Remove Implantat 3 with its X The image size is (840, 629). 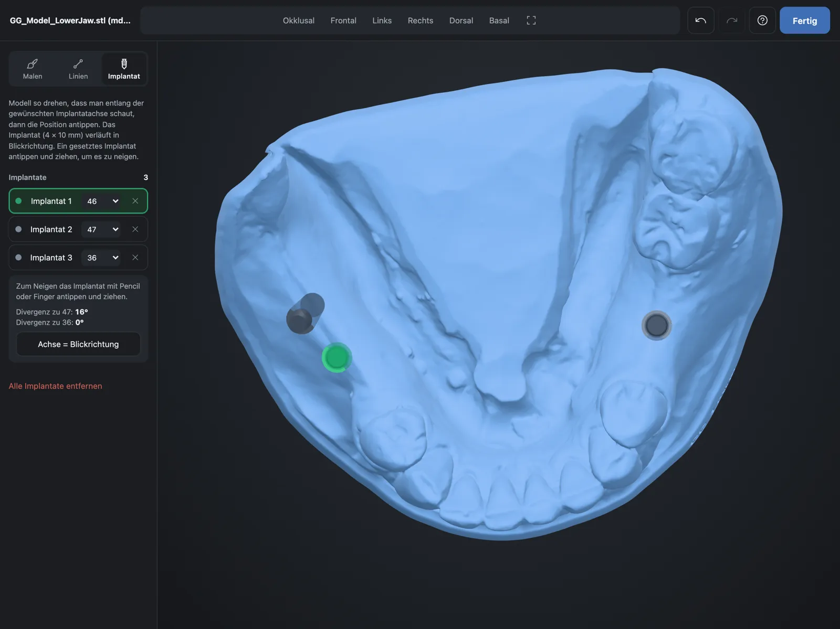point(135,258)
